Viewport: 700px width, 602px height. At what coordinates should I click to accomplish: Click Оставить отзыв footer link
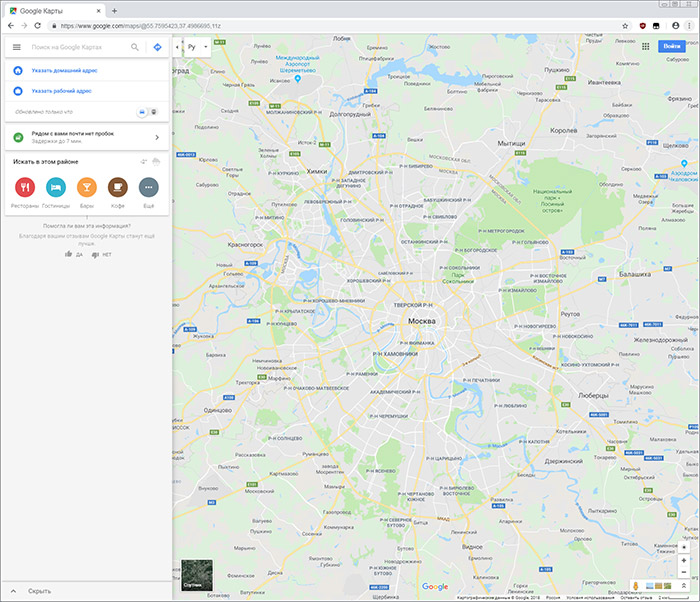click(x=635, y=597)
